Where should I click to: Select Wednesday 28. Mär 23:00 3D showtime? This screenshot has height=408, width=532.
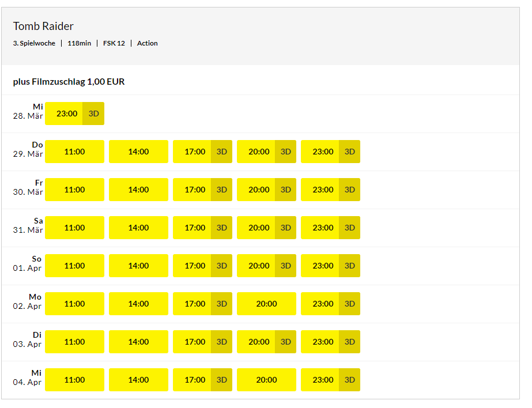point(74,114)
